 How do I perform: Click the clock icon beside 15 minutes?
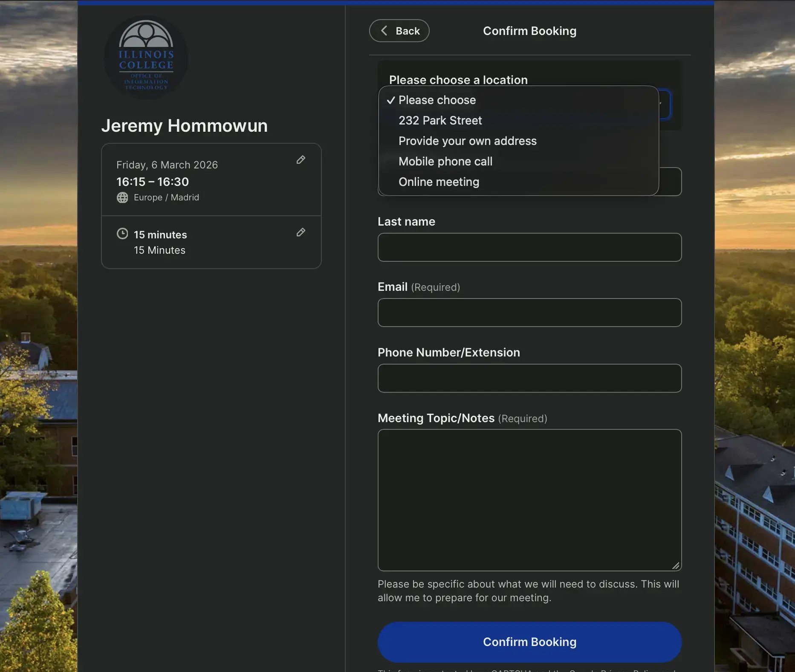click(122, 233)
